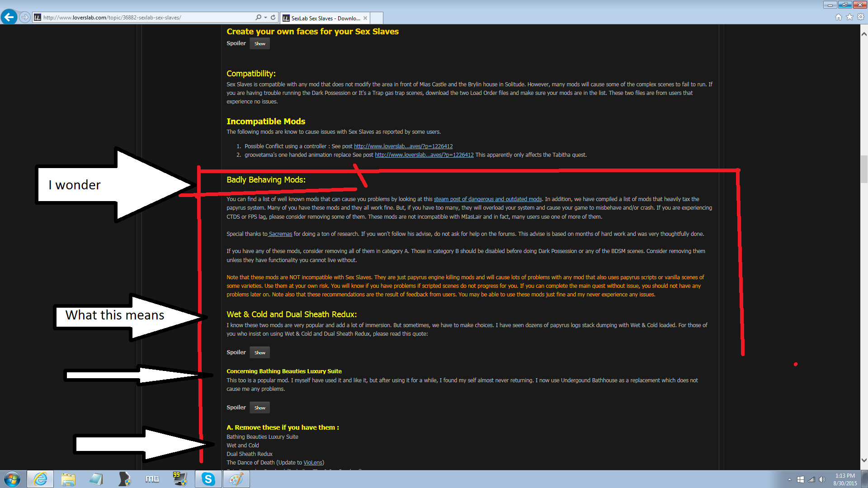
Task: Click the Show Desktop strip at the taskbar end
Action: [864, 479]
